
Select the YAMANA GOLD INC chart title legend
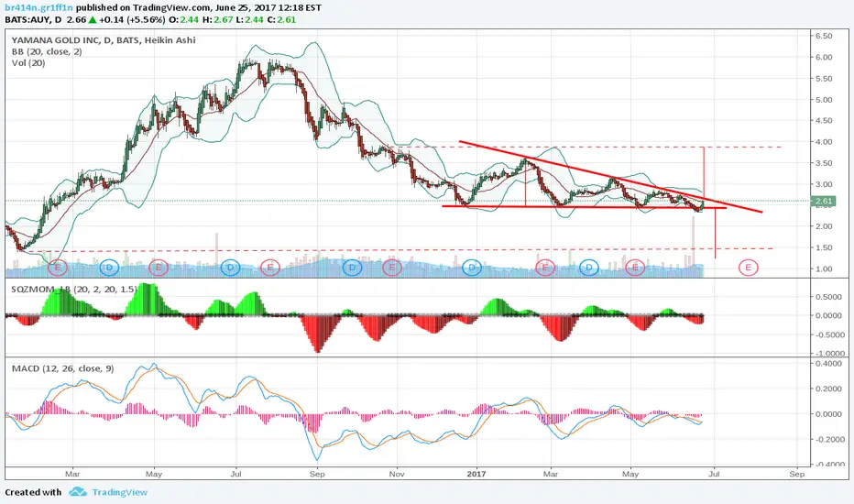click(104, 39)
